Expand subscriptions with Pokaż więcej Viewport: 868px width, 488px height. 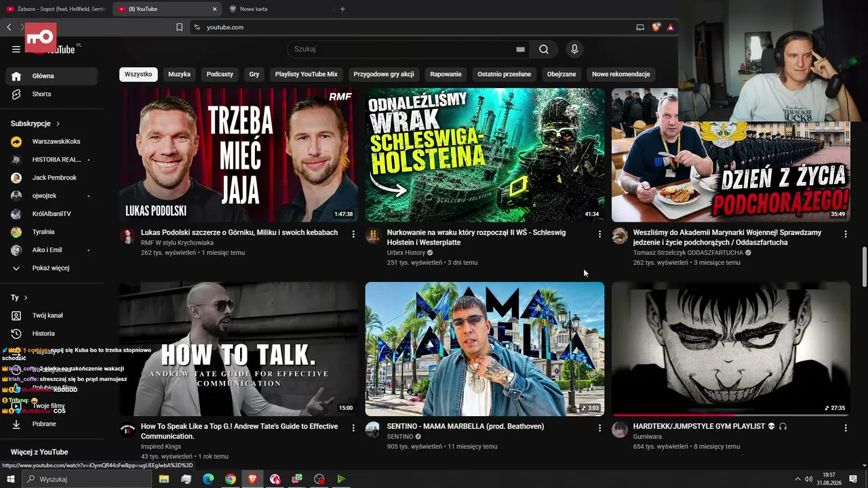tap(52, 268)
